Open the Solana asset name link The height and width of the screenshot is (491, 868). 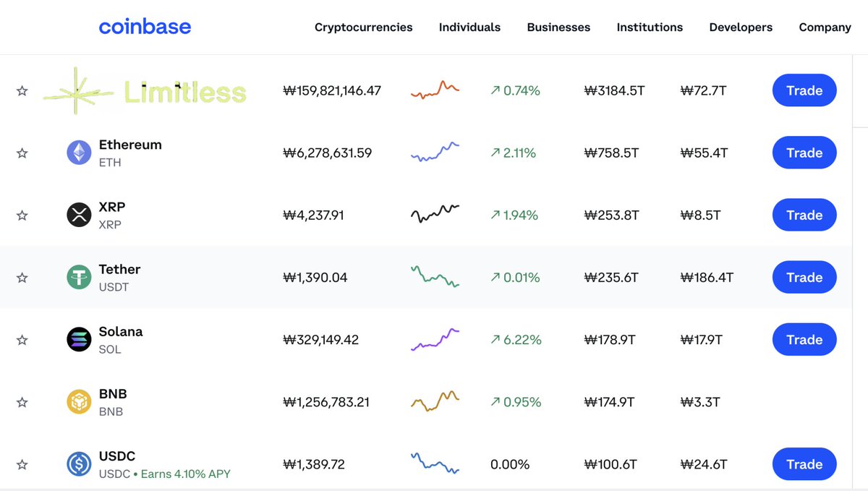click(121, 331)
